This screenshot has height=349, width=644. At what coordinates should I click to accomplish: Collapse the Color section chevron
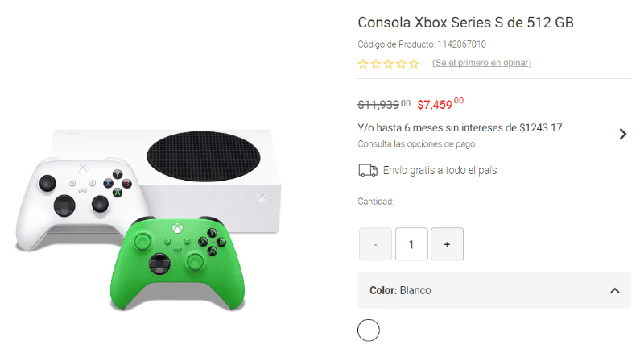tap(615, 290)
